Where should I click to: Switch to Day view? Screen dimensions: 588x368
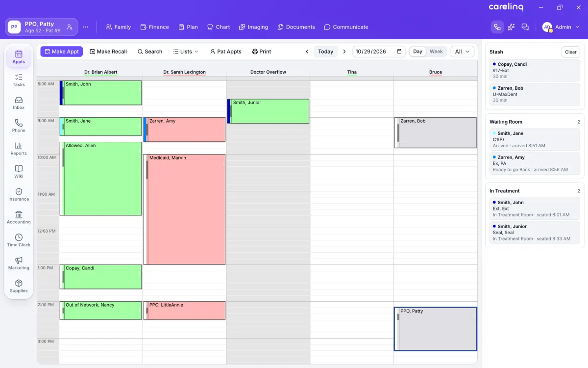pos(417,52)
